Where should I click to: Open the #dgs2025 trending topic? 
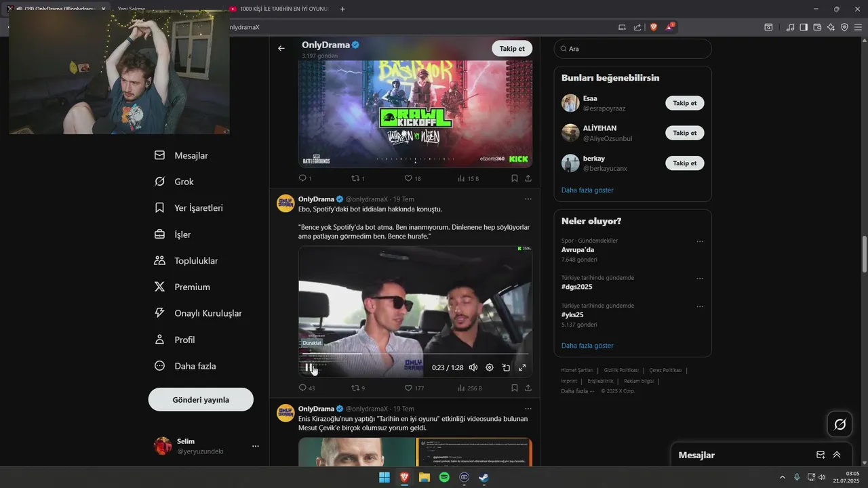click(x=578, y=287)
